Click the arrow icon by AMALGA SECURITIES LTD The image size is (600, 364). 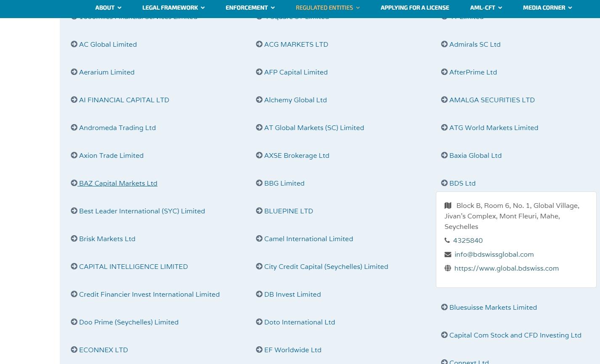[444, 100]
